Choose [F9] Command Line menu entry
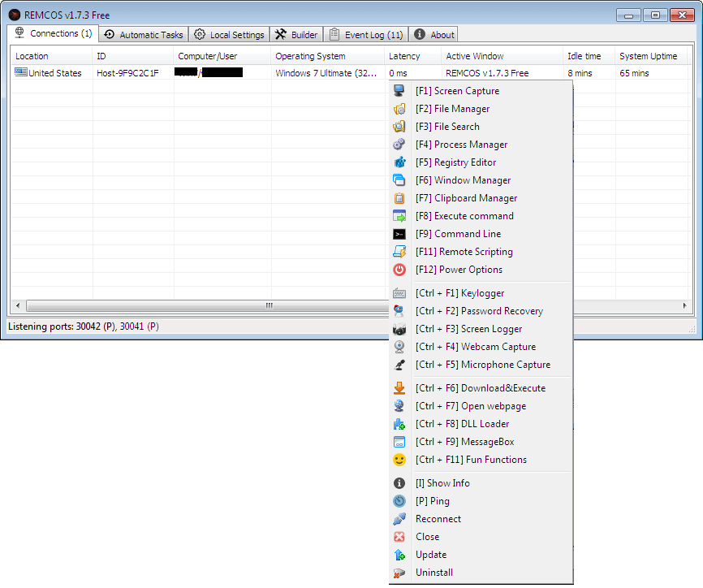The width and height of the screenshot is (703, 588). tap(481, 234)
